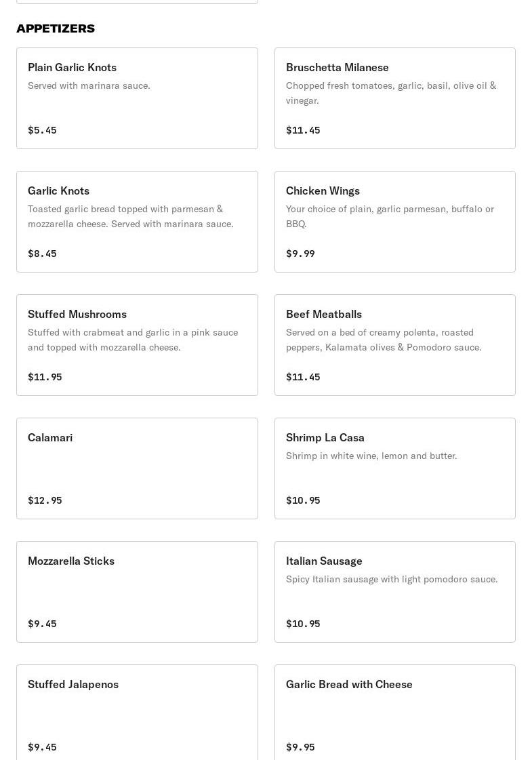Select the Beef Meatballs card

pos(394,345)
